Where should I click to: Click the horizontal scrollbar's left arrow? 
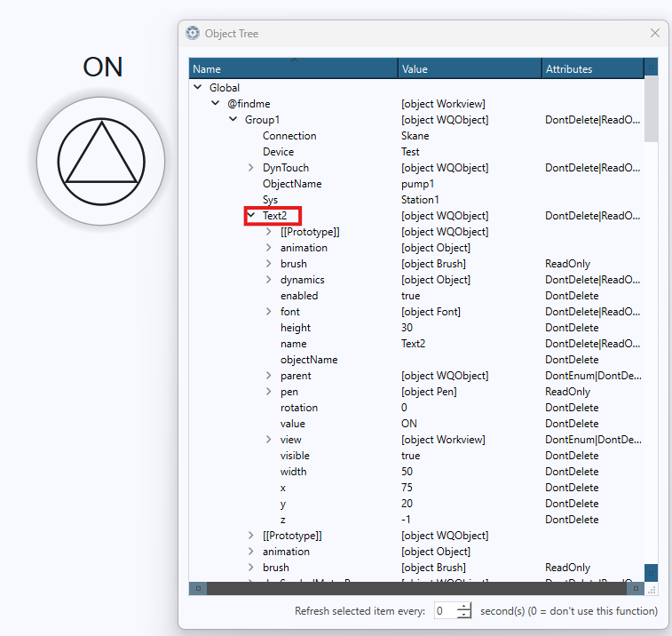tap(198, 588)
